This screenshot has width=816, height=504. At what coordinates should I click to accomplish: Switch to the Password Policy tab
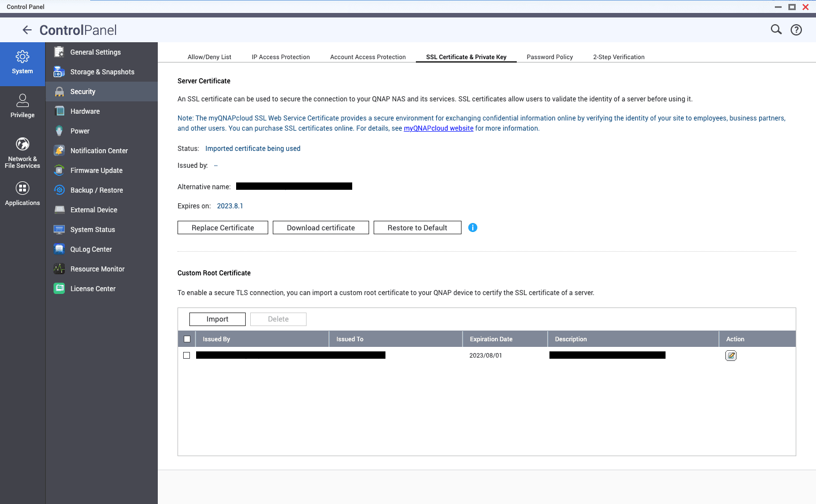pyautogui.click(x=549, y=57)
